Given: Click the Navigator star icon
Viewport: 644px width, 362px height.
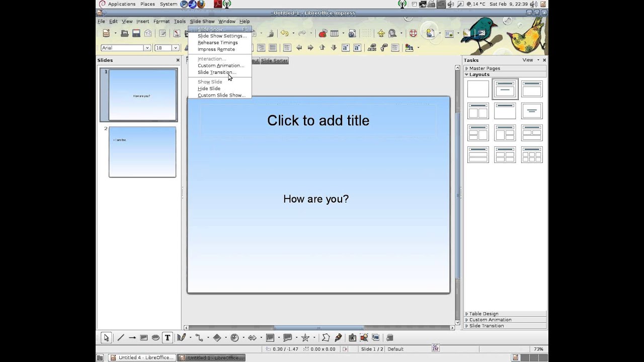Looking at the screenshot, I should point(381,34).
